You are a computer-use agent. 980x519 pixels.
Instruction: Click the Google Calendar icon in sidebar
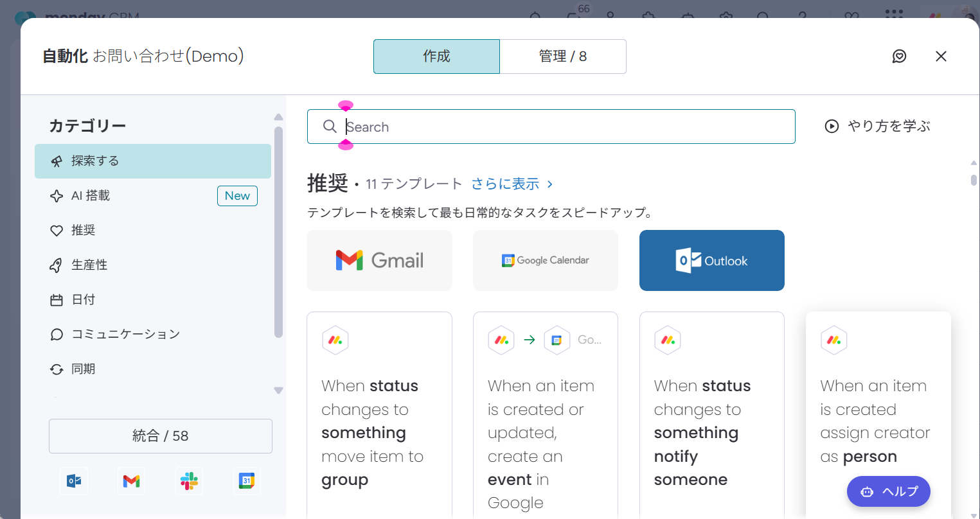tap(247, 481)
